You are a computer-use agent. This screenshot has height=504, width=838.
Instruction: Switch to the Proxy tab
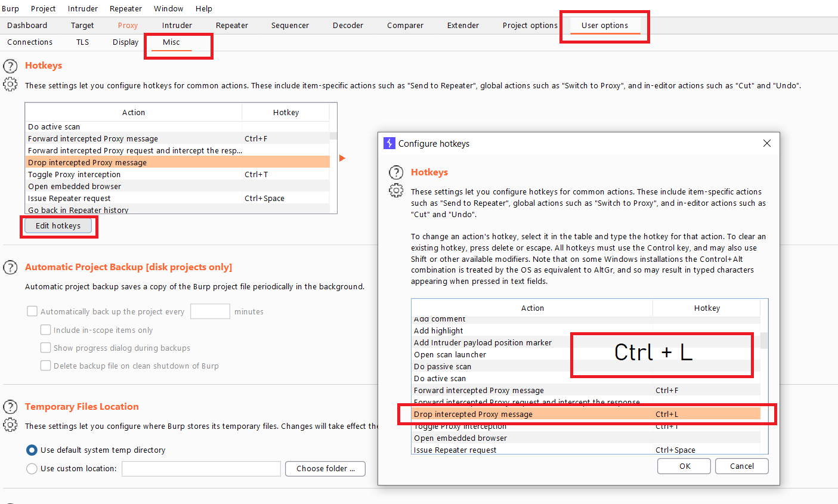(127, 25)
